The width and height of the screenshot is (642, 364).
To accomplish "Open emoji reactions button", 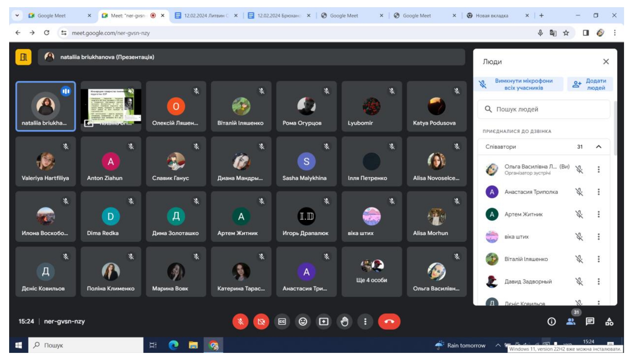I will point(303,322).
